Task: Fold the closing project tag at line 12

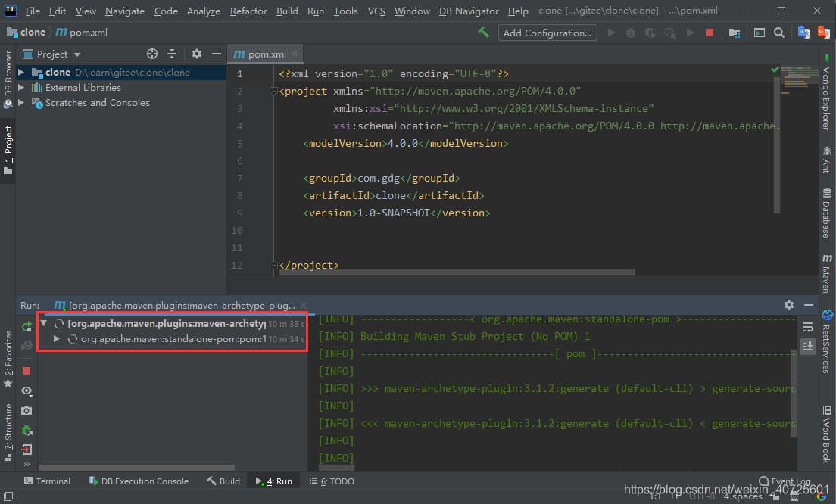Action: pyautogui.click(x=273, y=265)
